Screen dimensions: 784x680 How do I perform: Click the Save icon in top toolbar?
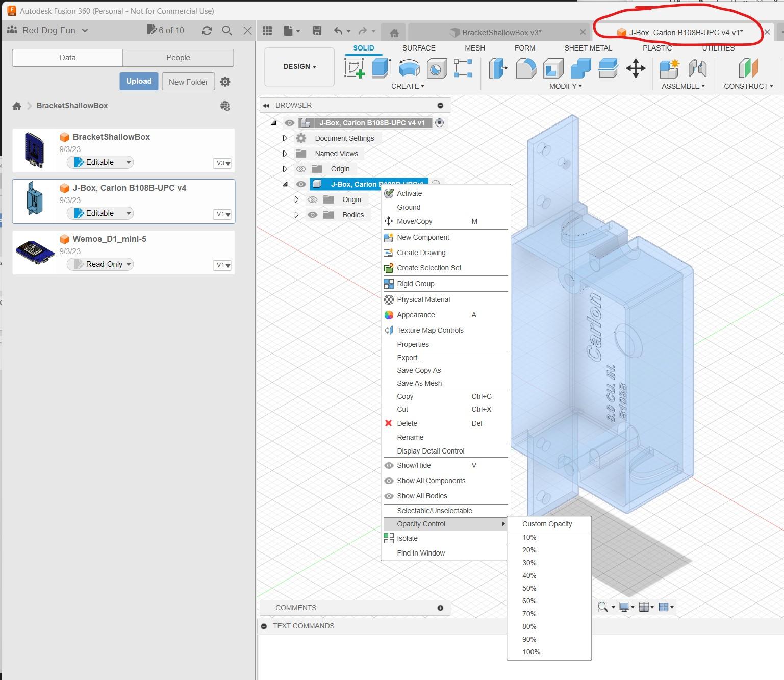pos(317,31)
